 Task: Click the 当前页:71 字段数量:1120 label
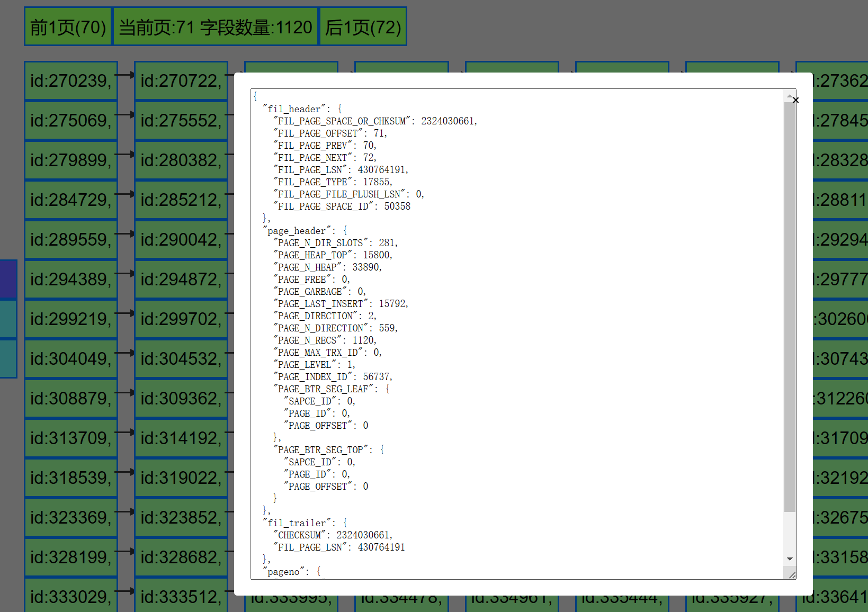point(216,26)
